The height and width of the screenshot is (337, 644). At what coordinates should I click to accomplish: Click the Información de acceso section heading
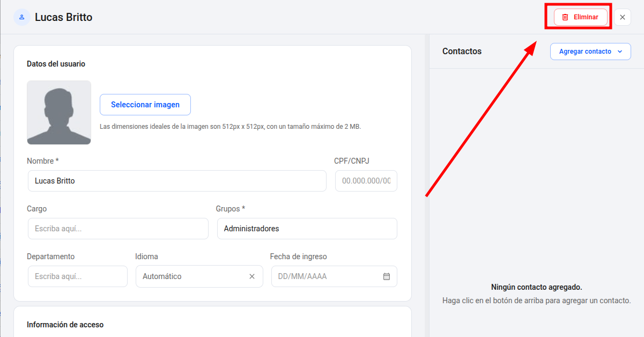click(x=65, y=325)
